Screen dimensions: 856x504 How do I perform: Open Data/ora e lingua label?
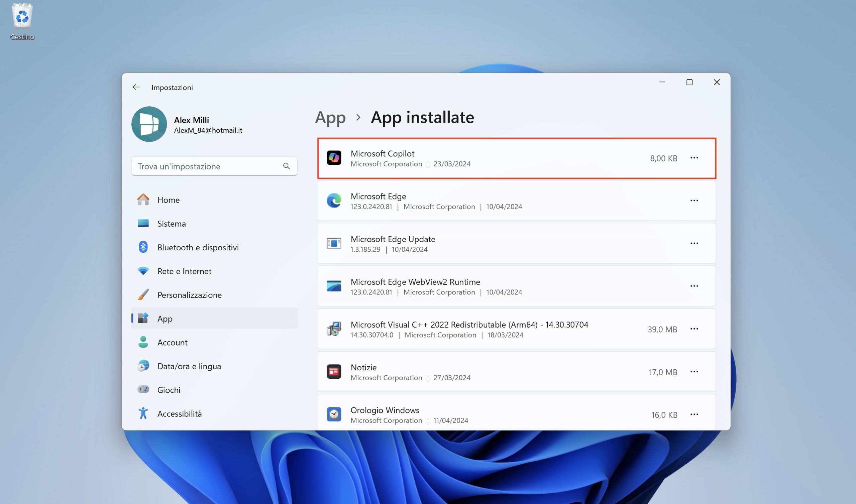tap(189, 366)
